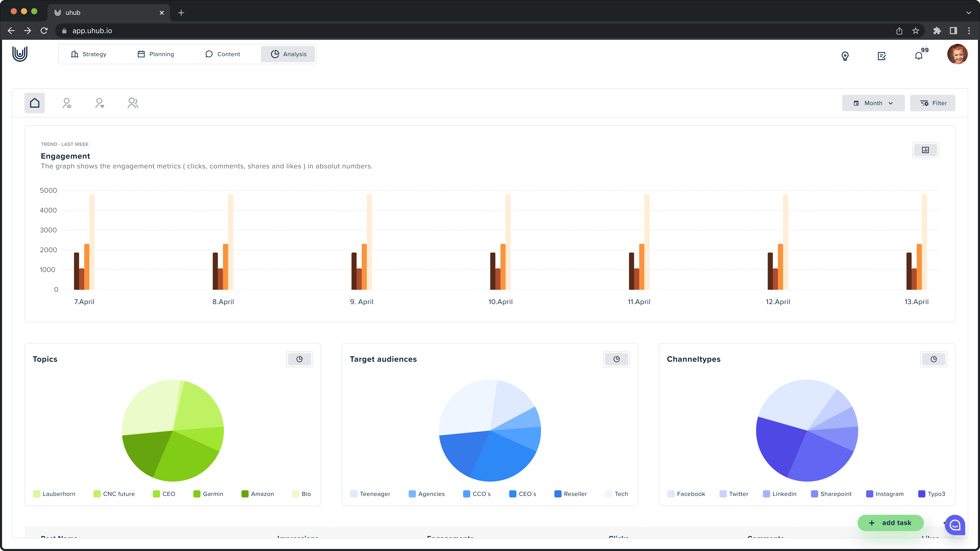Toggle the browser side panel icon
The width and height of the screenshot is (980, 551).
point(953,31)
